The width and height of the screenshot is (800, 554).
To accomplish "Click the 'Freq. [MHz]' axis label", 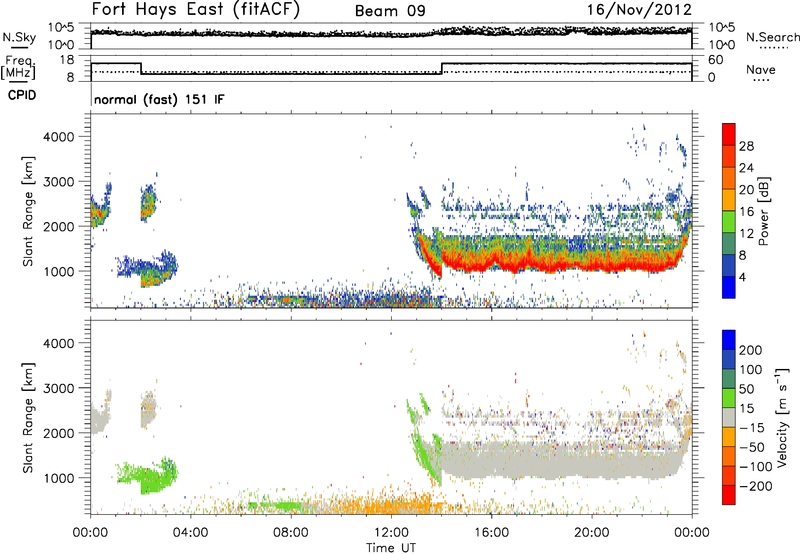I will click(x=19, y=67).
